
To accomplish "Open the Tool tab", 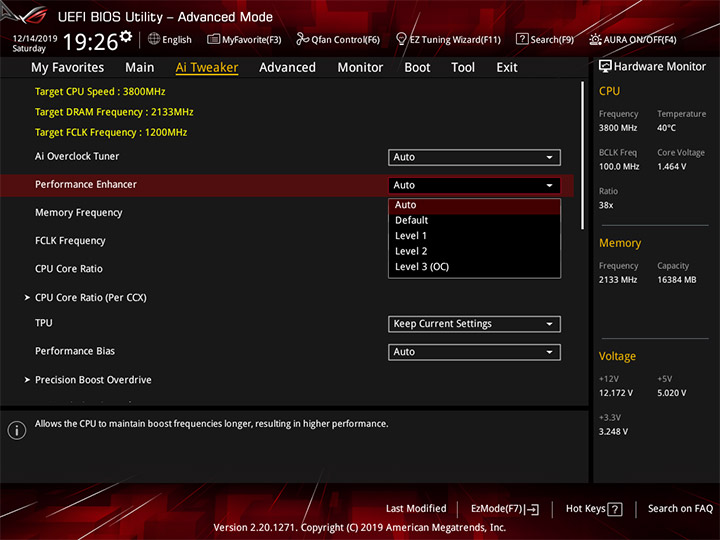I will point(463,68).
